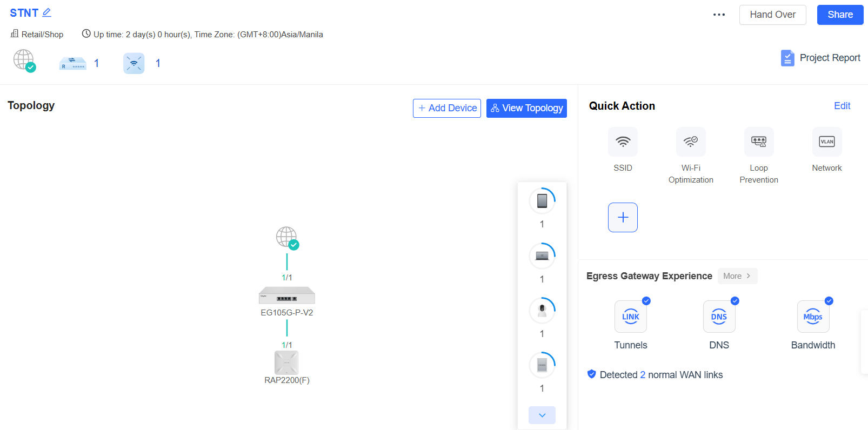This screenshot has height=430, width=868.
Task: Open Loop Prevention quick action
Action: [759, 142]
